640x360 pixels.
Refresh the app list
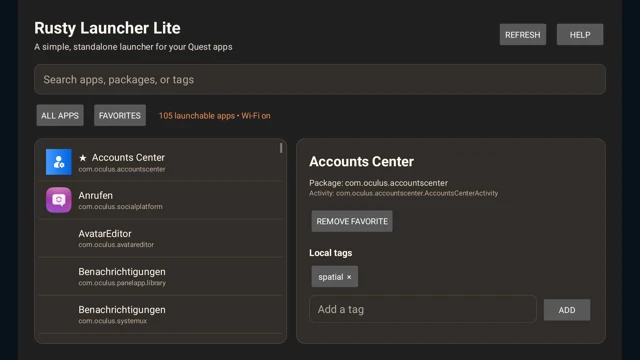522,35
